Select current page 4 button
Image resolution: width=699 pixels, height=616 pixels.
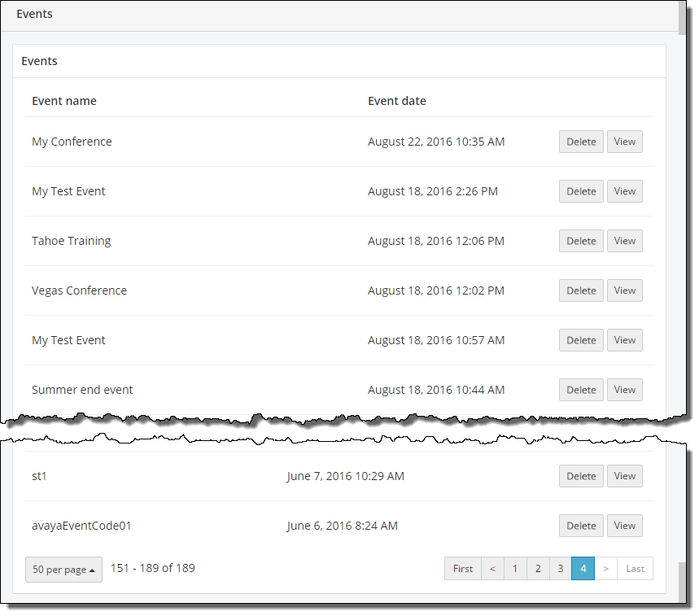click(583, 569)
